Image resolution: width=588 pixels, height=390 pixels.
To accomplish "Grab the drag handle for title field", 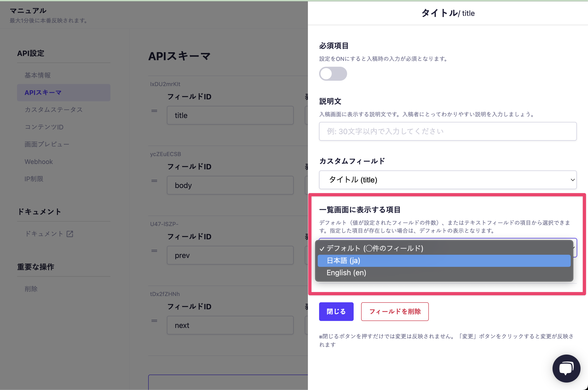I will 154,111.
